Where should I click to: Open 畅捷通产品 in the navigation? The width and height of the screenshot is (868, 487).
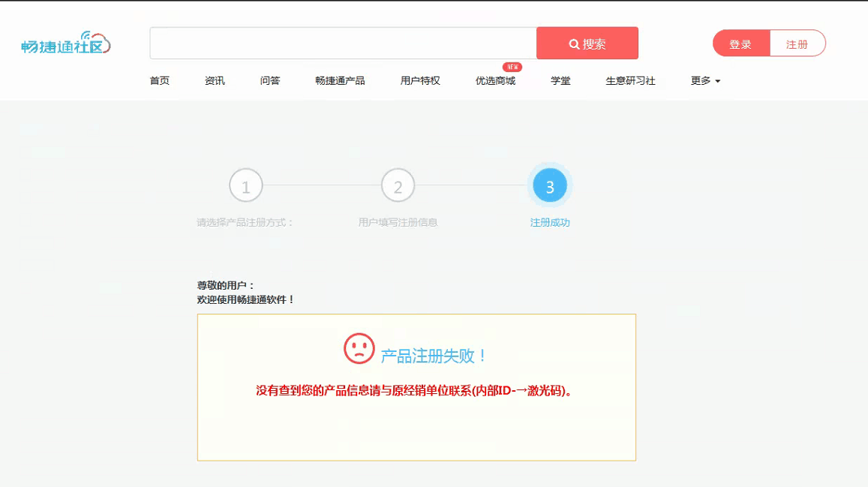tap(340, 81)
